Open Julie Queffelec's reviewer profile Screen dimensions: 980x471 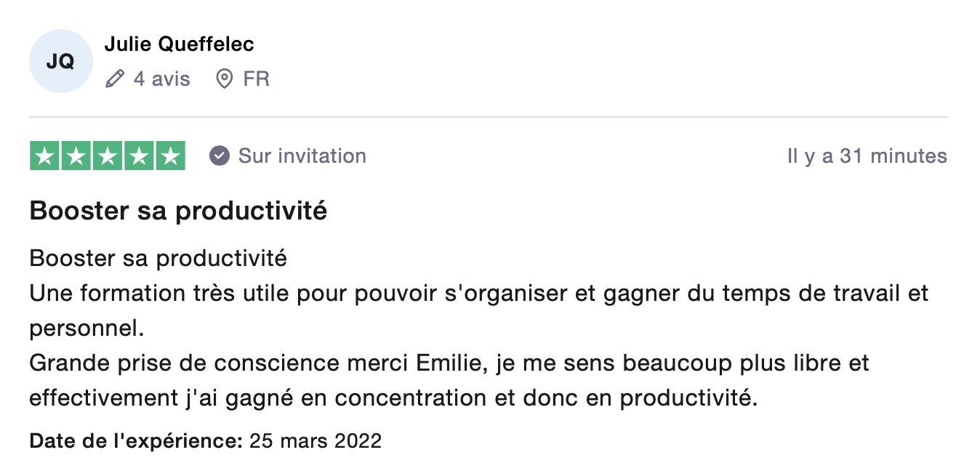[x=179, y=44]
